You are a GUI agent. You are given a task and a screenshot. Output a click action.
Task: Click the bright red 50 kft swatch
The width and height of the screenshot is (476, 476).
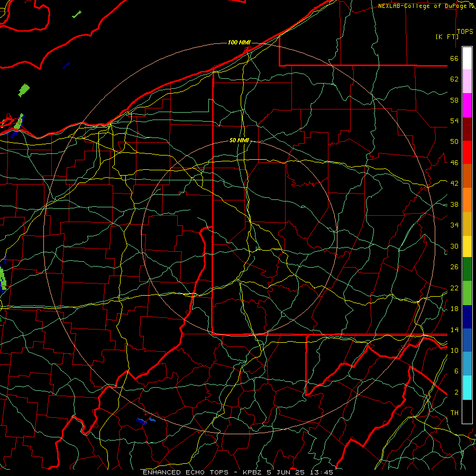click(467, 152)
